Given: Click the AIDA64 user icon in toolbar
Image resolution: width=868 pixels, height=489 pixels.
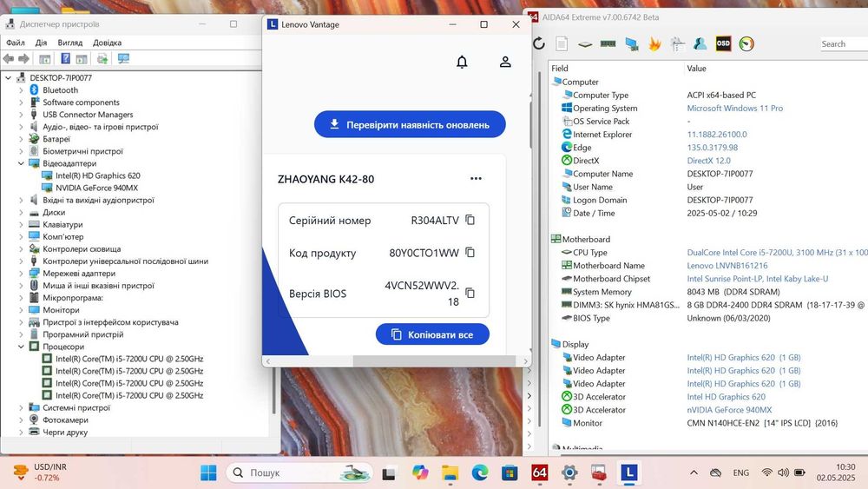Looking at the screenshot, I should click(700, 43).
